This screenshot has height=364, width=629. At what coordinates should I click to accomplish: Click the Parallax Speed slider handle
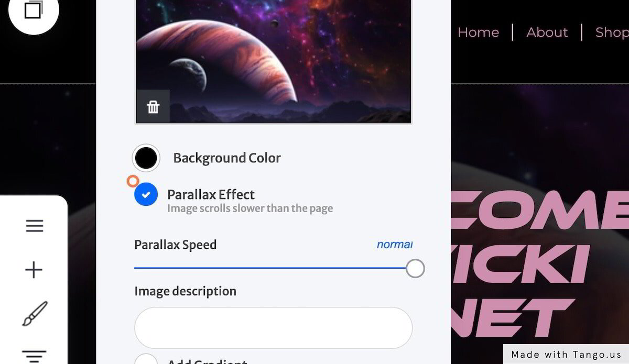click(415, 268)
